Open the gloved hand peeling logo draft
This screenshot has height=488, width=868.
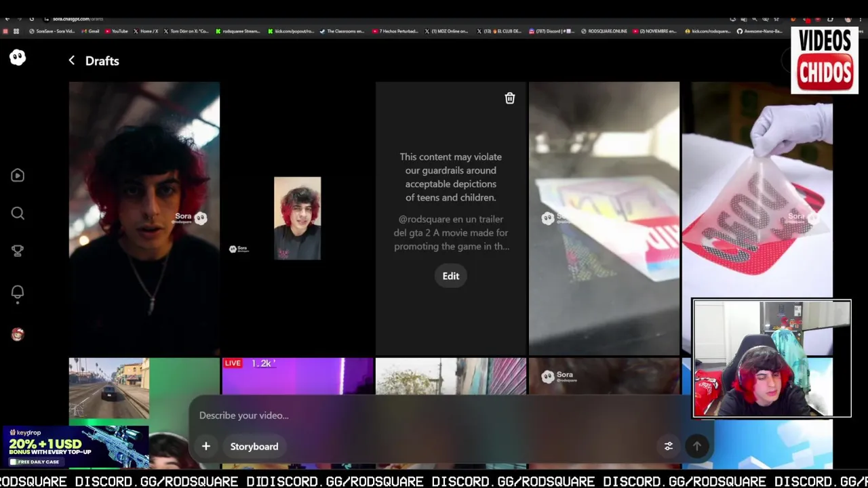point(757,190)
